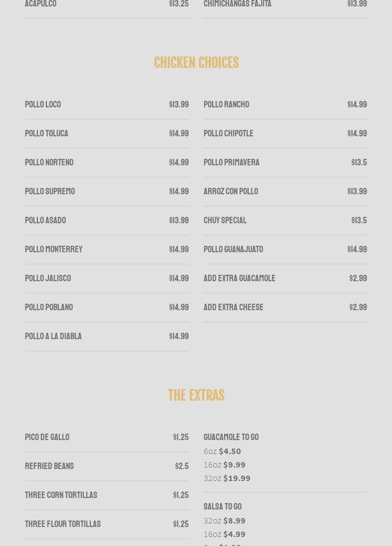Image resolution: width=392 pixels, height=546 pixels.
Task: Choose the Add Extra Cheese option
Action: (x=233, y=307)
